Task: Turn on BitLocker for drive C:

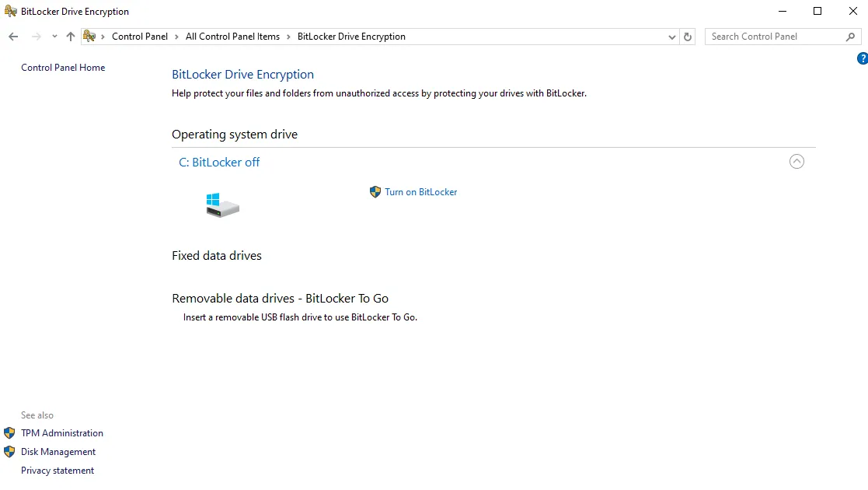Action: coord(420,192)
